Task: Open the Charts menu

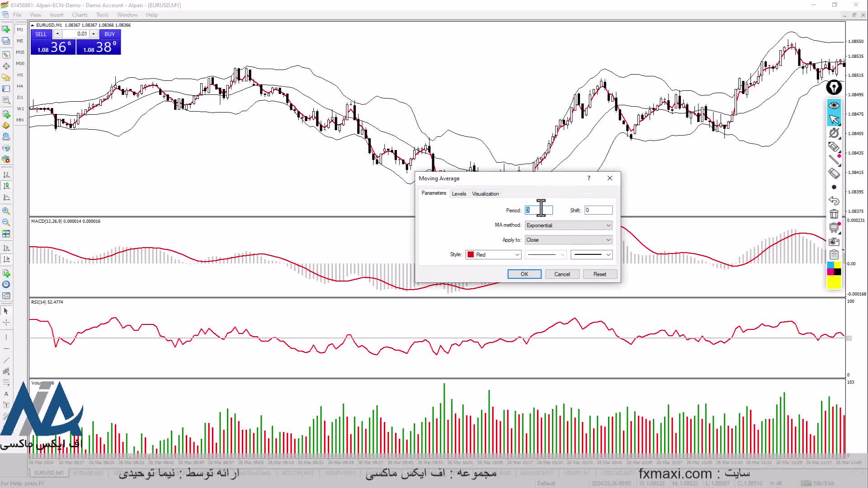Action: [80, 15]
